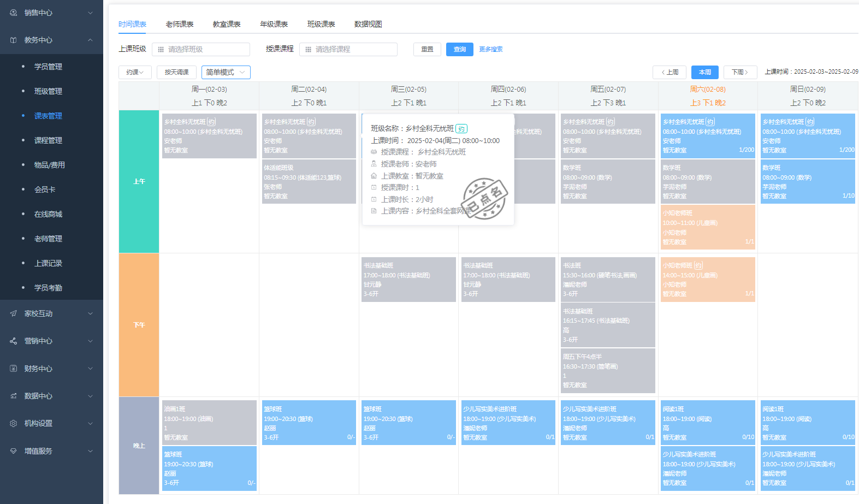Expand the 财务中心 menu
Image resolution: width=859 pixels, height=504 pixels.
coord(91,369)
